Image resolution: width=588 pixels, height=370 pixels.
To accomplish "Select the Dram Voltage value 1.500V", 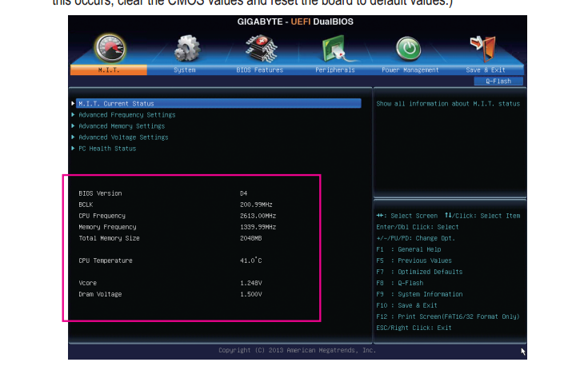I will point(251,294).
